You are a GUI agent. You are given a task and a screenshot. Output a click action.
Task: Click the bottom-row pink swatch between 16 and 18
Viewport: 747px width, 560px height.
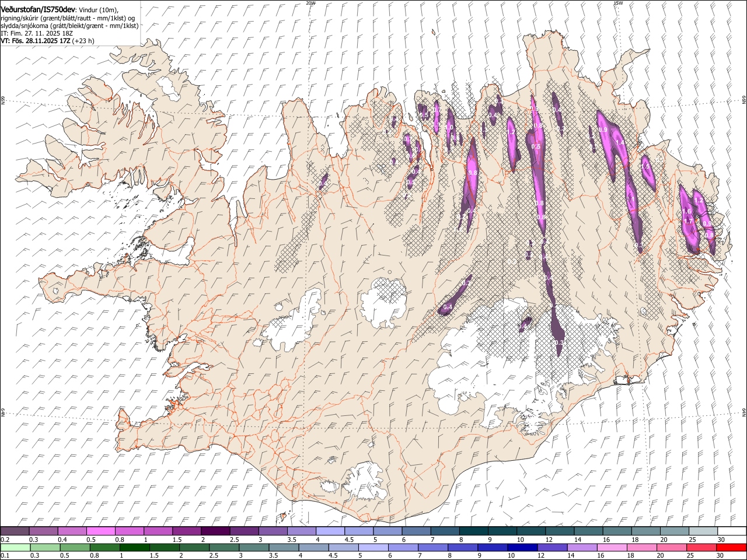pos(612,548)
